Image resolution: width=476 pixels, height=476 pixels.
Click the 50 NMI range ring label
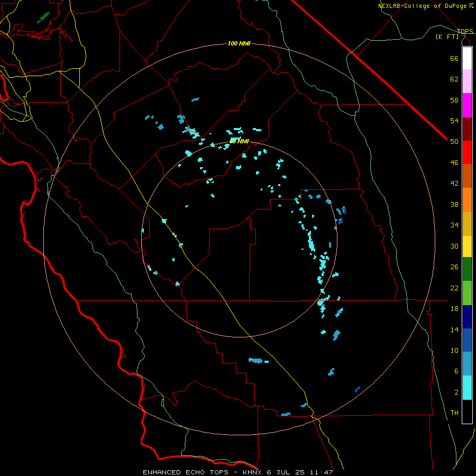click(x=239, y=141)
